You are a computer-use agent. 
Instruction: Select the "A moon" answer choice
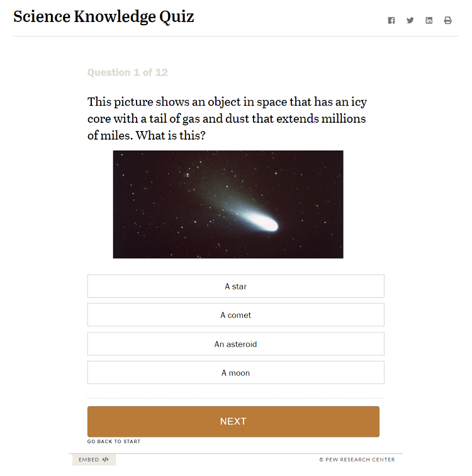click(235, 373)
